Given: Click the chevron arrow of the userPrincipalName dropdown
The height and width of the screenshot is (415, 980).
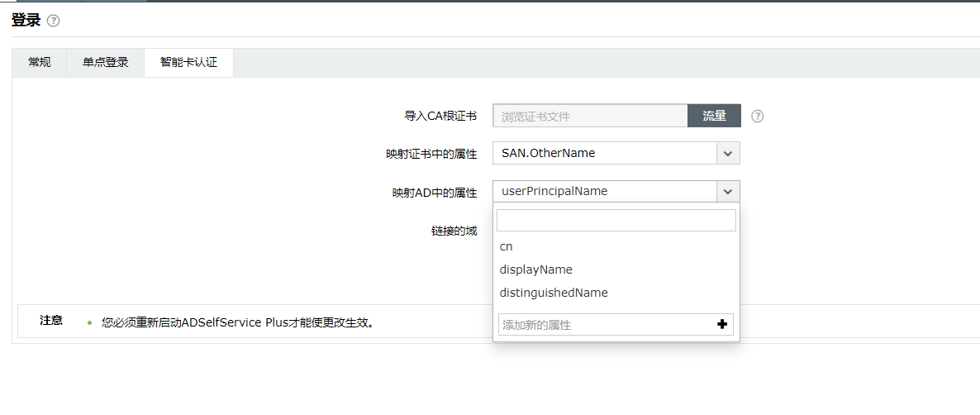Looking at the screenshot, I should point(727,192).
